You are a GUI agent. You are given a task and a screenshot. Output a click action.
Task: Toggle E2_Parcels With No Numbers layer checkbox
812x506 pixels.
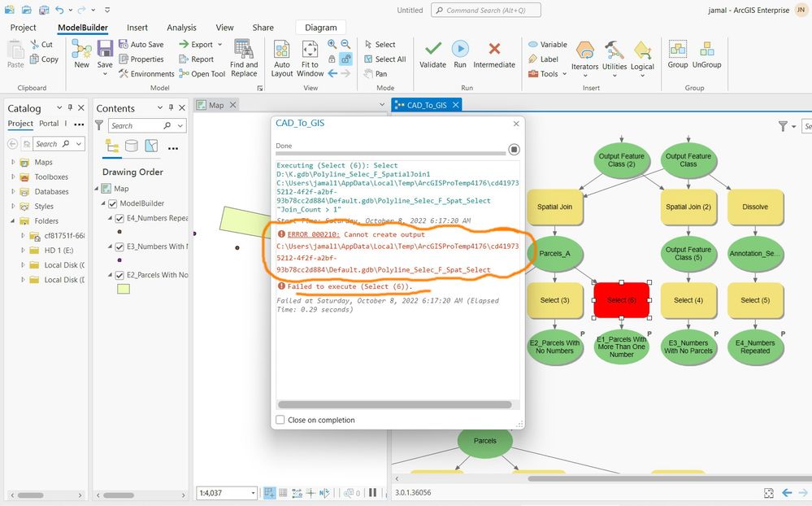point(119,275)
